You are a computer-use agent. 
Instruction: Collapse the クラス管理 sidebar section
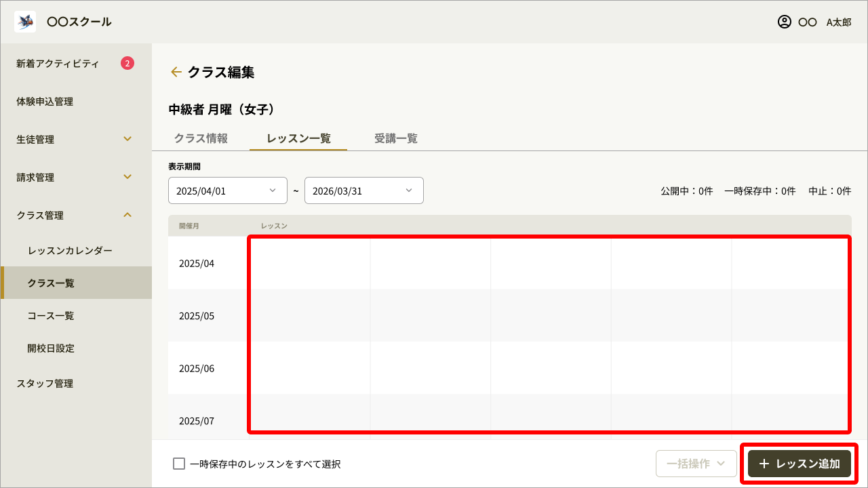click(127, 216)
